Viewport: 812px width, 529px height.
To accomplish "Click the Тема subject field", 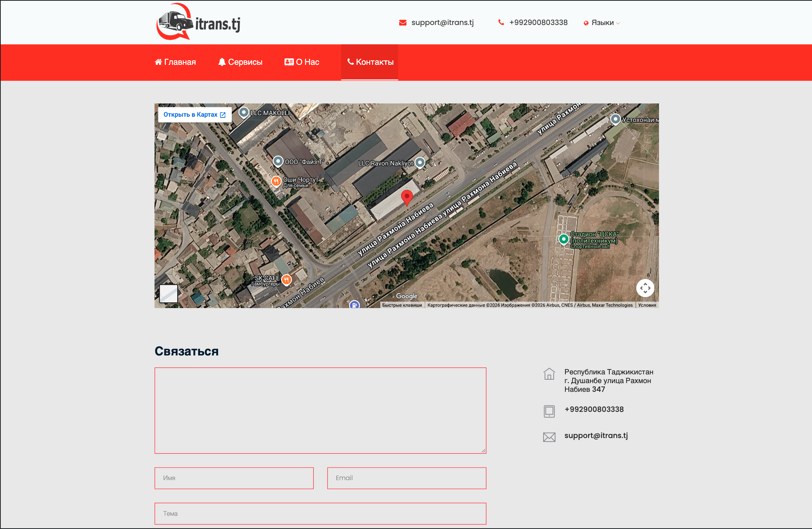I will tap(320, 514).
